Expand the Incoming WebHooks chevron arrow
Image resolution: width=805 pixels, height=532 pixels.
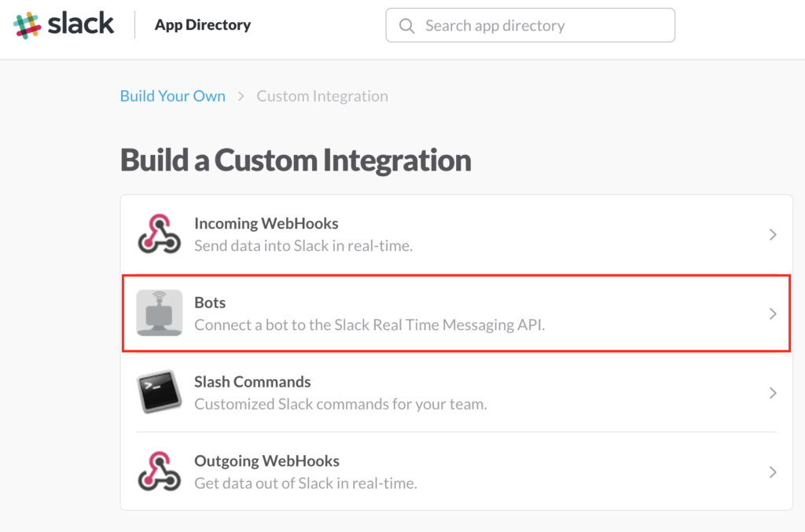pyautogui.click(x=773, y=234)
